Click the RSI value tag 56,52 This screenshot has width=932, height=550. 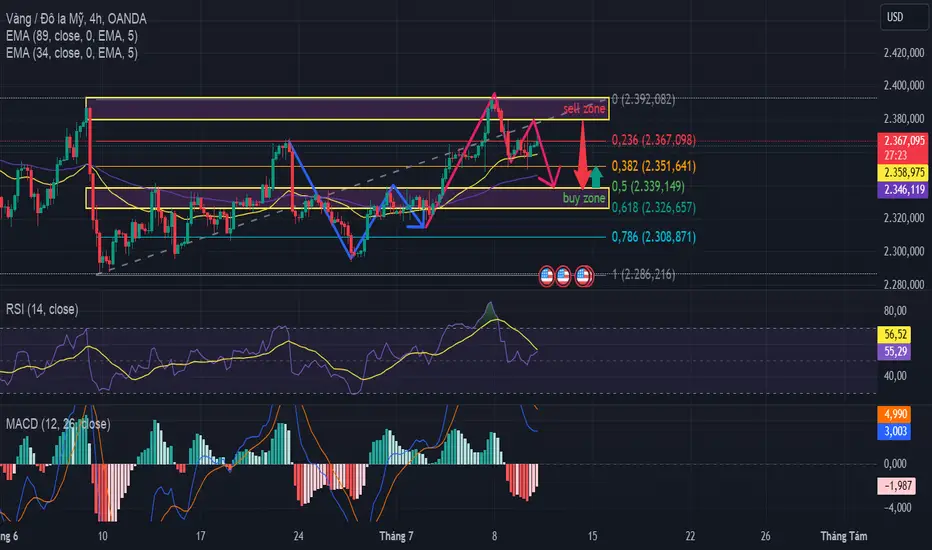895,334
